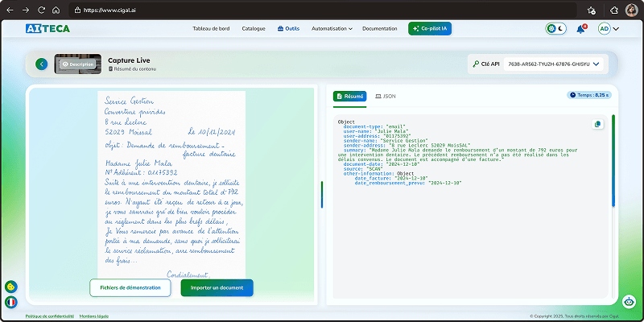The image size is (644, 322).
Task: Toggle light/dark theme switch
Action: [x=556, y=29]
